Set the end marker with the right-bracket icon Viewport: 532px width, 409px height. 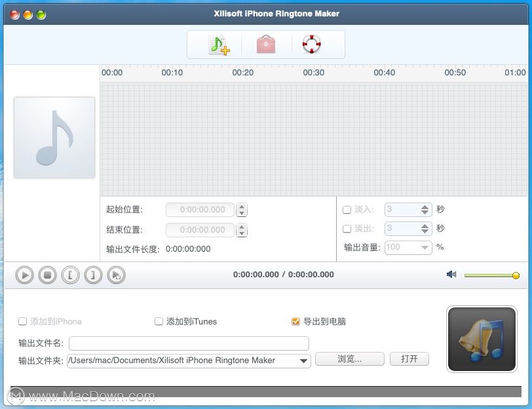92,275
